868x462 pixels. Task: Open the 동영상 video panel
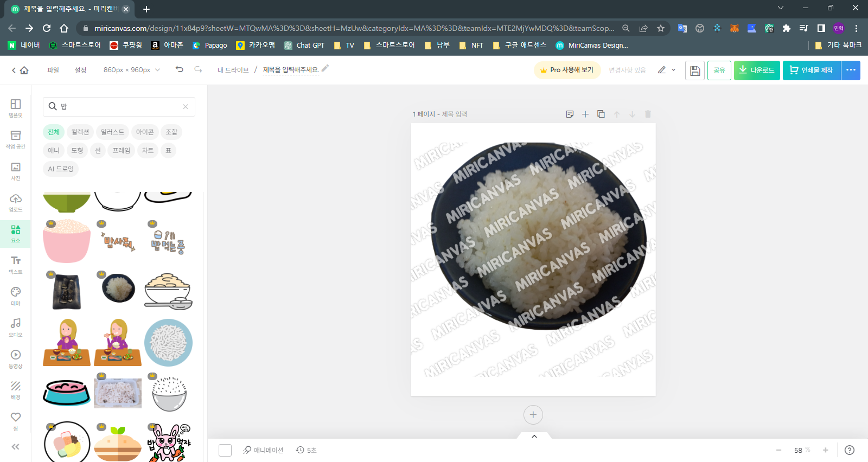click(x=16, y=359)
